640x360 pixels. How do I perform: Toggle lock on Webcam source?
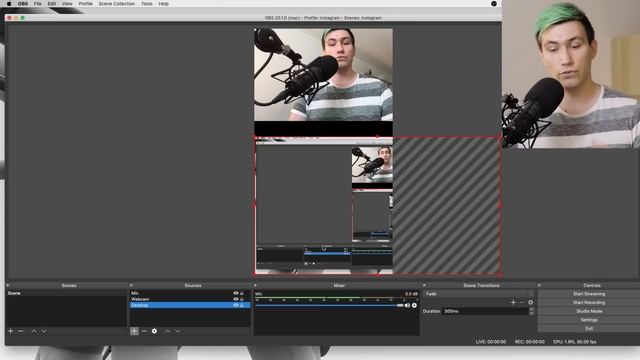pos(242,299)
